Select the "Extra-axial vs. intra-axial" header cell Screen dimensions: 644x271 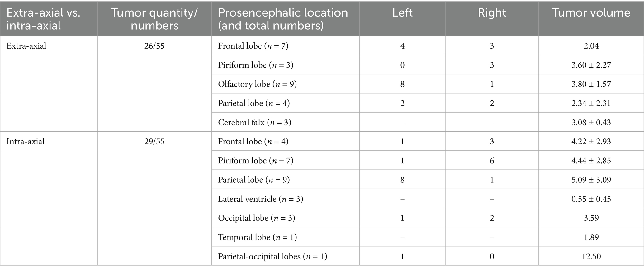point(44,19)
